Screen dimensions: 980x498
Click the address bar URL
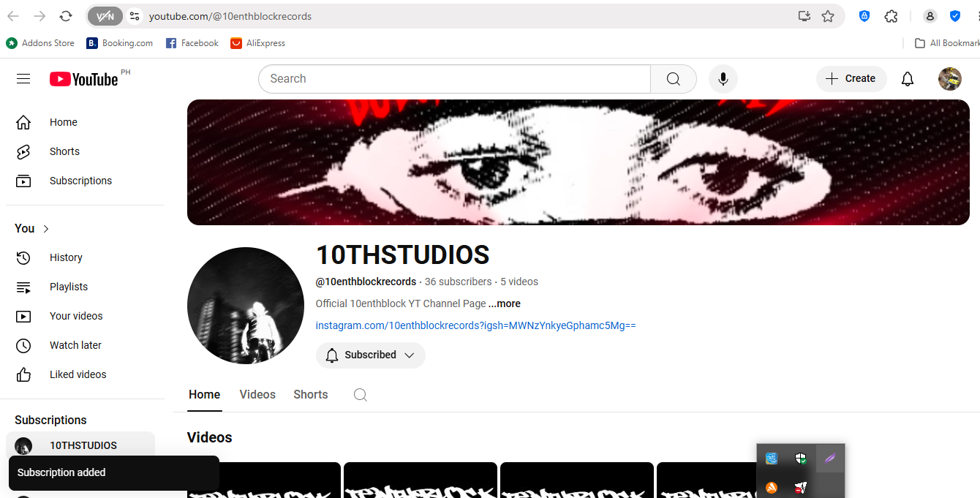230,16
